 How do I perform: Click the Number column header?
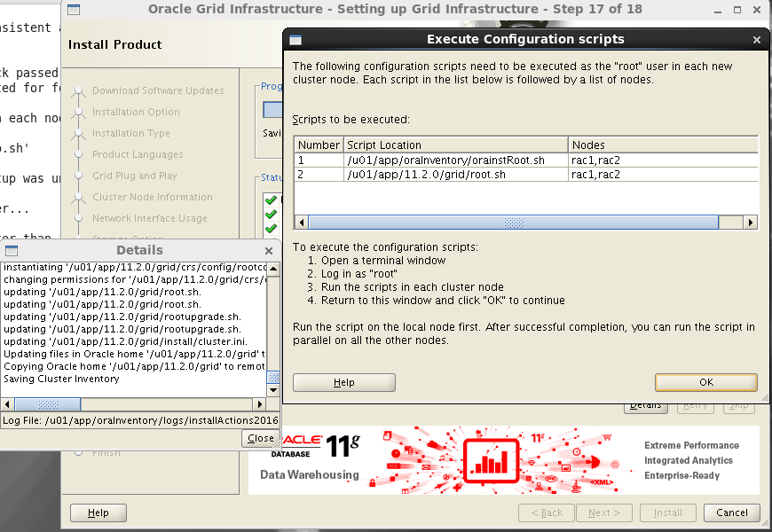pos(319,145)
